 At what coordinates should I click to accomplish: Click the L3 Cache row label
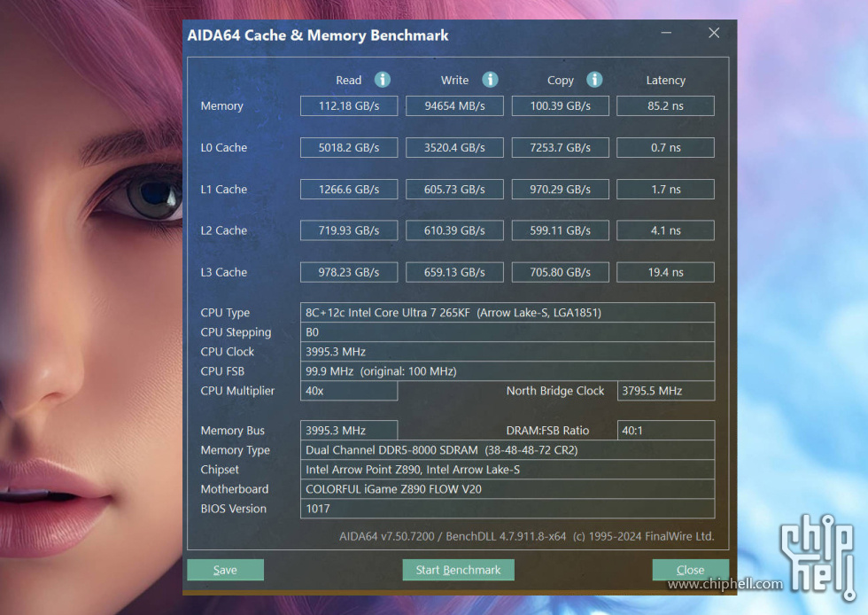click(x=223, y=272)
